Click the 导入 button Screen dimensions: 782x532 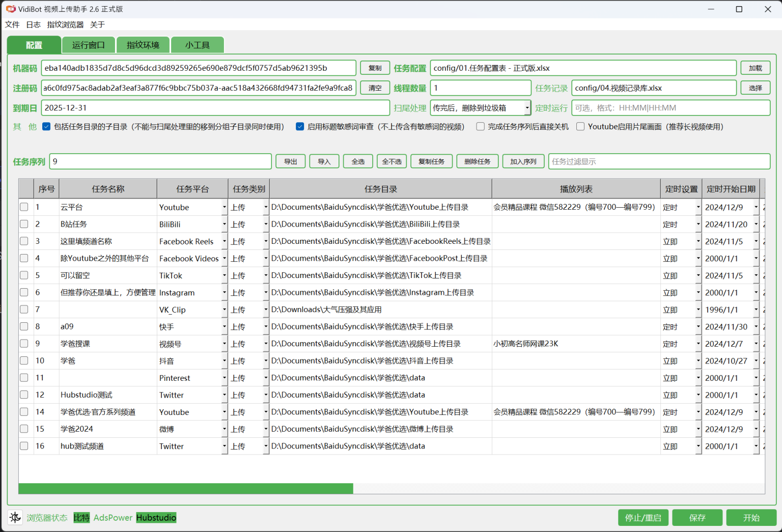click(324, 161)
